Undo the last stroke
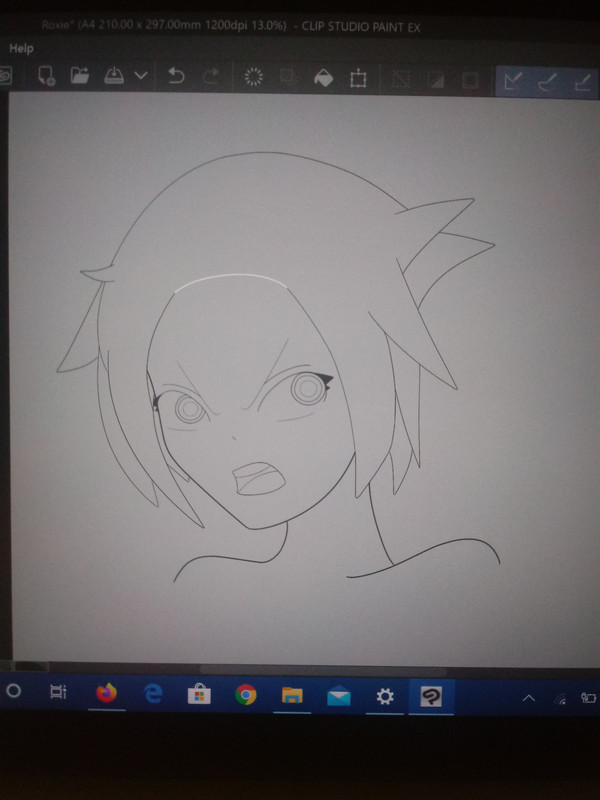This screenshot has width=600, height=800. pos(176,76)
